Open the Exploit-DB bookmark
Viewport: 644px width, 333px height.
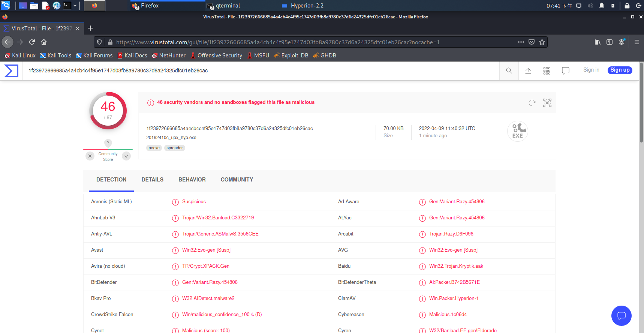(x=291, y=55)
